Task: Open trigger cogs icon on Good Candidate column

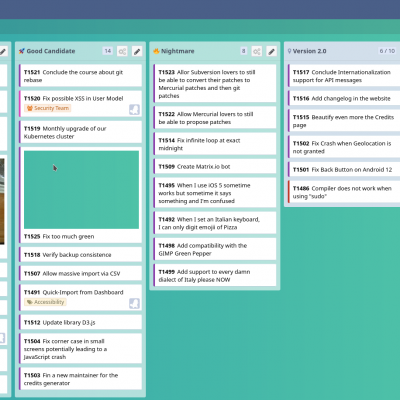Action: pyautogui.click(x=122, y=51)
